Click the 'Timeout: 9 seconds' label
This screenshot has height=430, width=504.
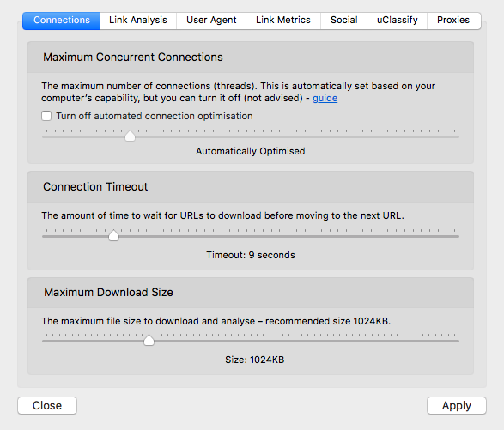(x=251, y=255)
